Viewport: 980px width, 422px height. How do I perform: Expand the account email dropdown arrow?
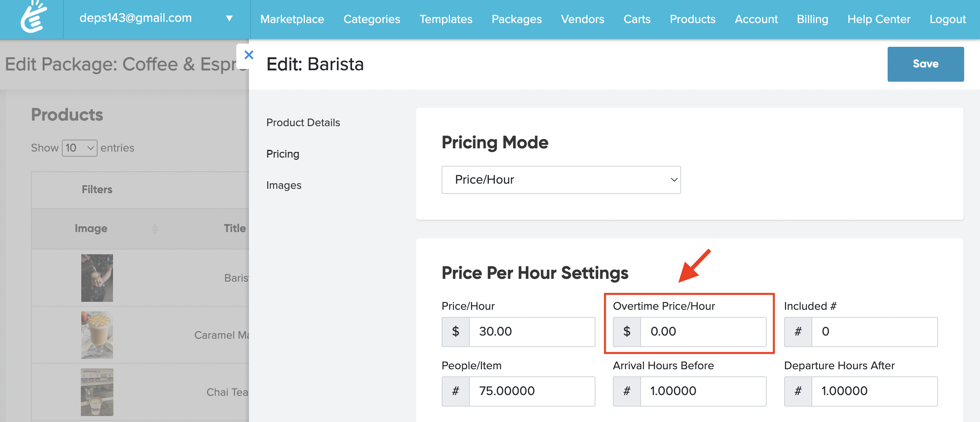point(229,18)
